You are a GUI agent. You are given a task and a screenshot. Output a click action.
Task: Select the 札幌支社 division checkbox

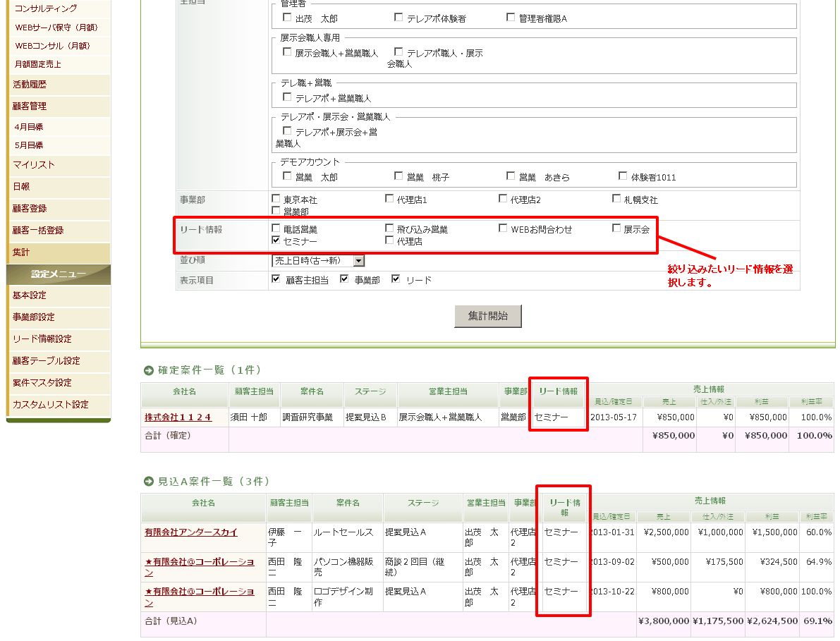click(616, 199)
